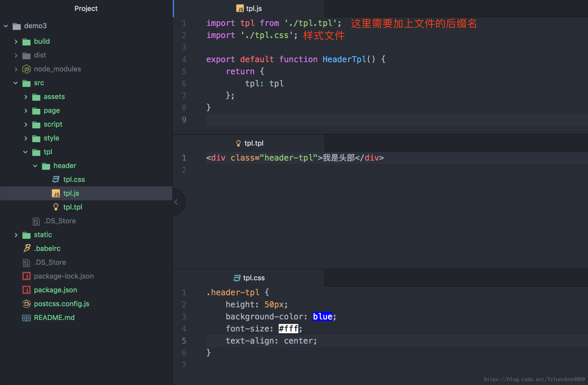Toggle visibility of node_modules folder
The width and height of the screenshot is (588, 385).
coord(15,69)
